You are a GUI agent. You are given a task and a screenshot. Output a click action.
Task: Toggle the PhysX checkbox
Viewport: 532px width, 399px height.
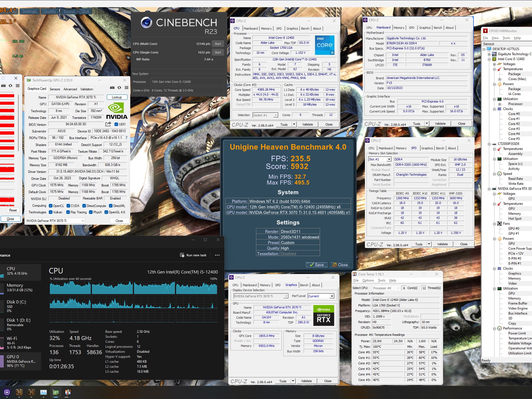coord(91,212)
